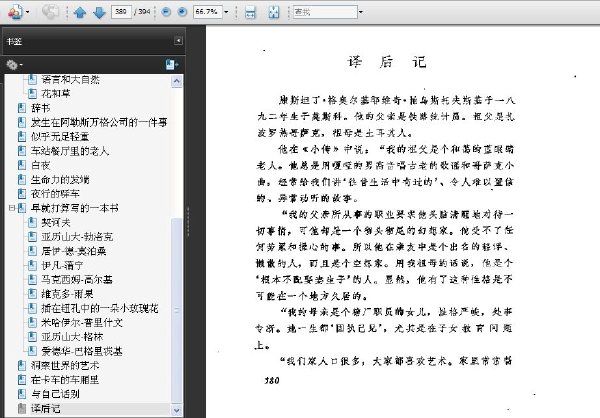Viewport: 600px width, 418px height.
Task: Open bookmark 亚历山大-勃洛克
Action: click(77, 237)
